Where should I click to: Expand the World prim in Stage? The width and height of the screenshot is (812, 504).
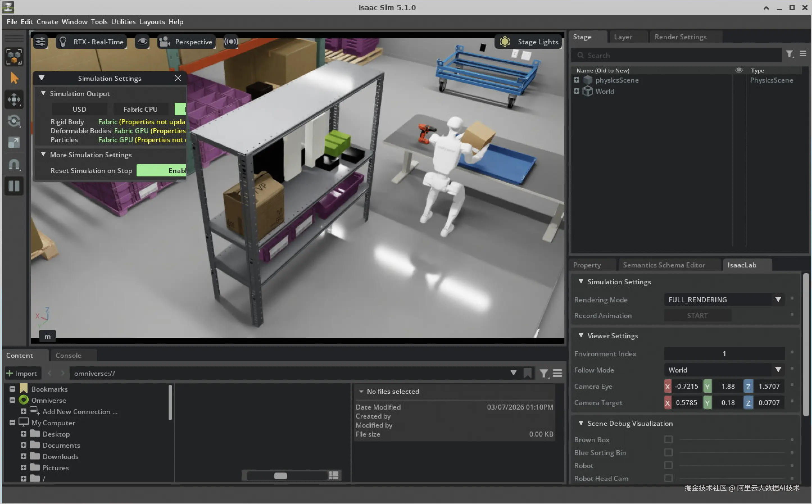point(576,91)
